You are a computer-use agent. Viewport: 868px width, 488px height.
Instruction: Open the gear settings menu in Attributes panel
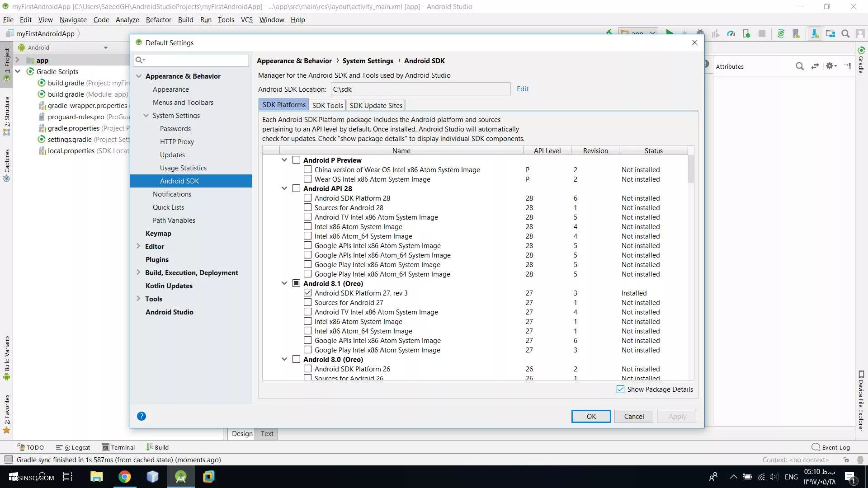click(831, 66)
